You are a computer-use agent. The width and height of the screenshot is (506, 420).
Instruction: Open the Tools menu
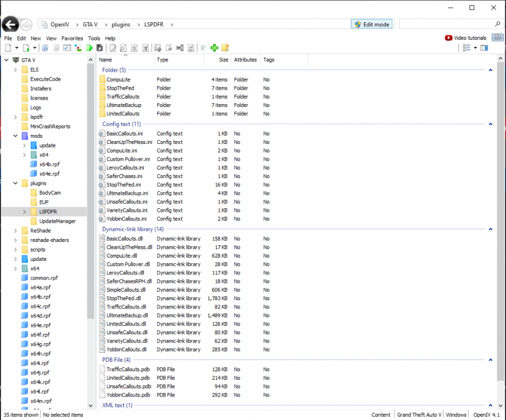94,38
